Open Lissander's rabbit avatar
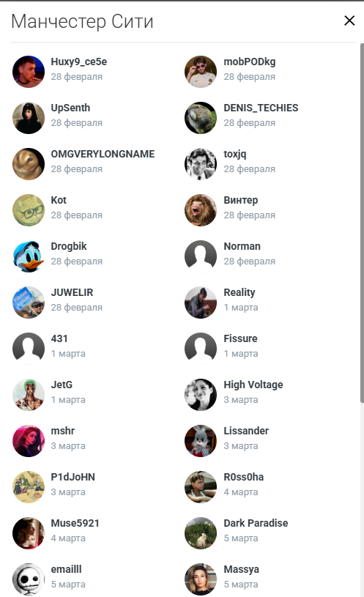 pos(201,441)
